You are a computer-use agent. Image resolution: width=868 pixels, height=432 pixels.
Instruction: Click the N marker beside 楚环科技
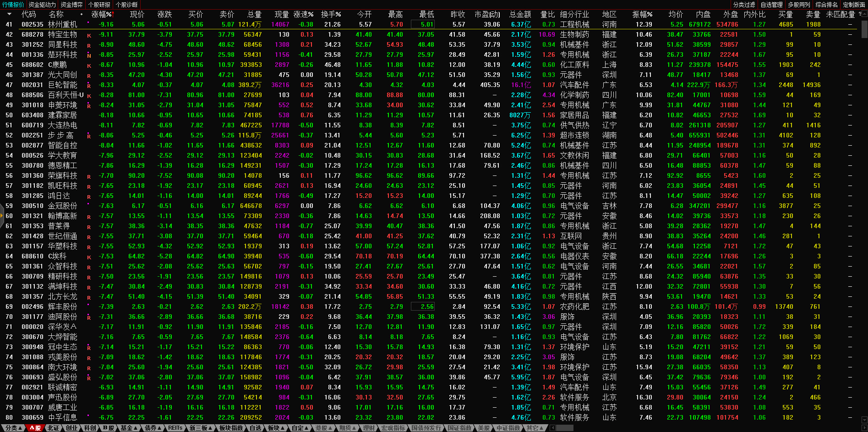point(89,55)
